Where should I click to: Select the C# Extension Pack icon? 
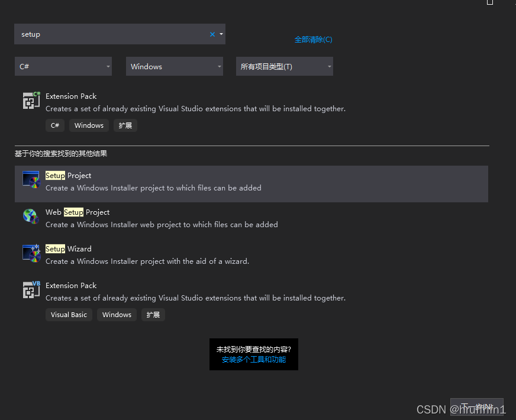click(x=31, y=101)
